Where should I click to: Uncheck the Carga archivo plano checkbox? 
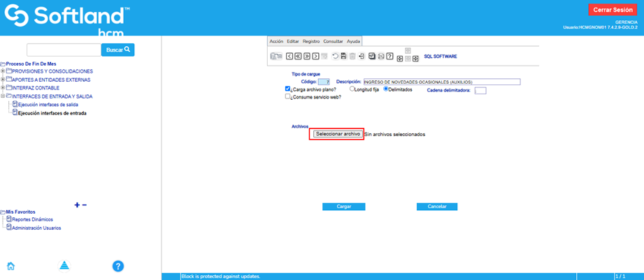288,89
